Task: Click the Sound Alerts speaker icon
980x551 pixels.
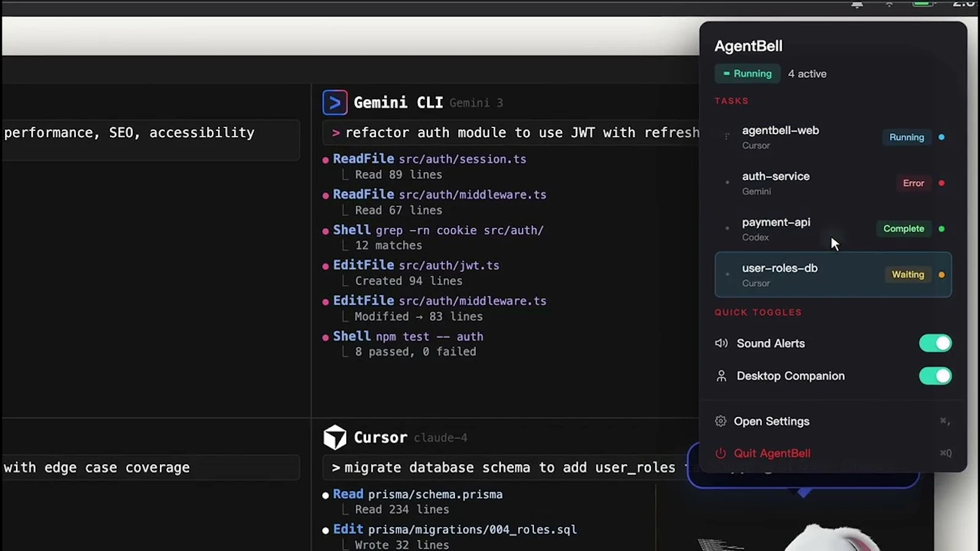Action: [x=722, y=343]
